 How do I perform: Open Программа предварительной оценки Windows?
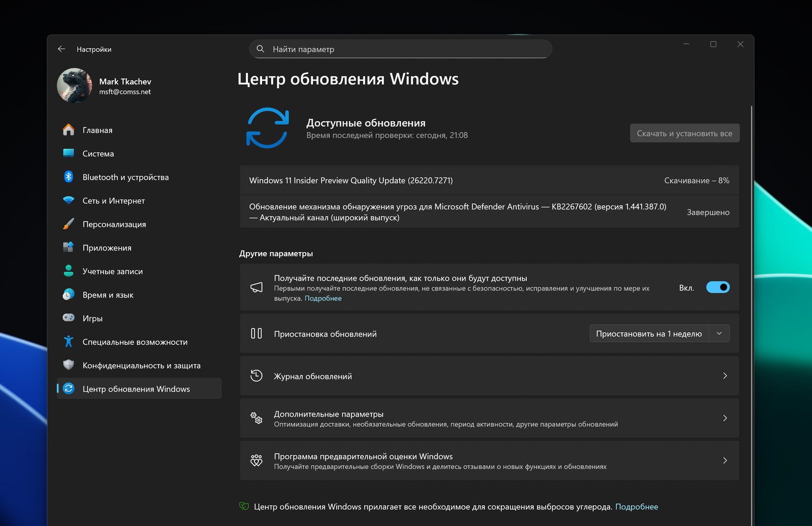pyautogui.click(x=487, y=460)
